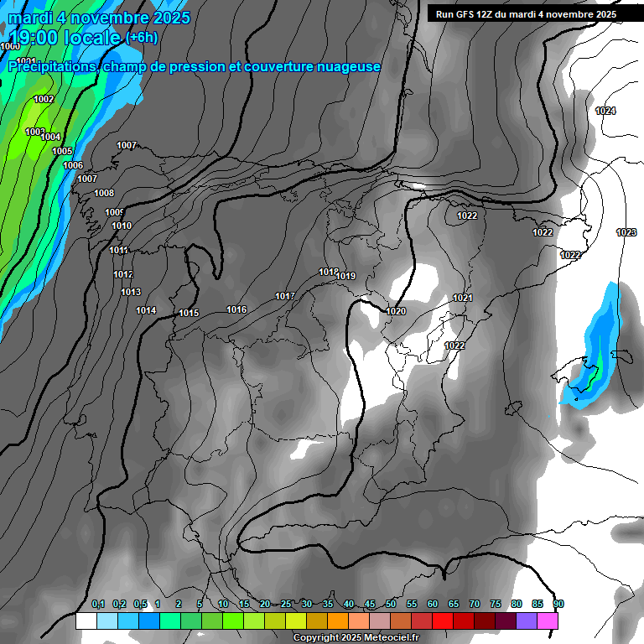Pick the dusty pink swatch after 45
The image size is (644, 644).
click(380, 621)
